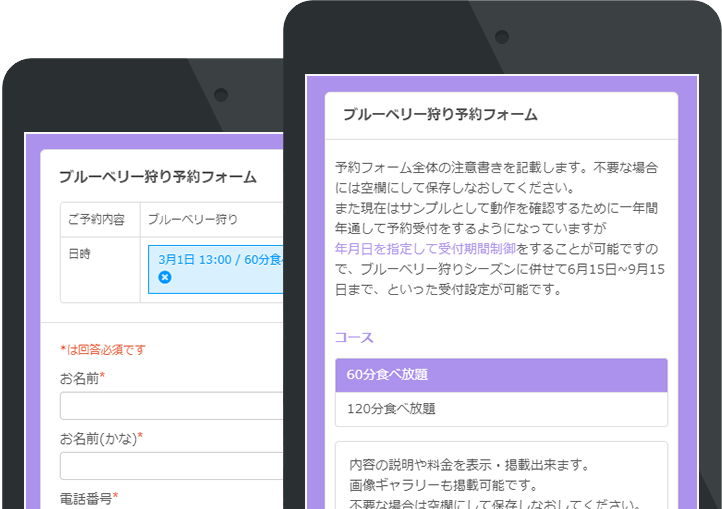
Task: Click the right form's ブルーベリー狩り予約フォーム heading
Action: (x=440, y=114)
